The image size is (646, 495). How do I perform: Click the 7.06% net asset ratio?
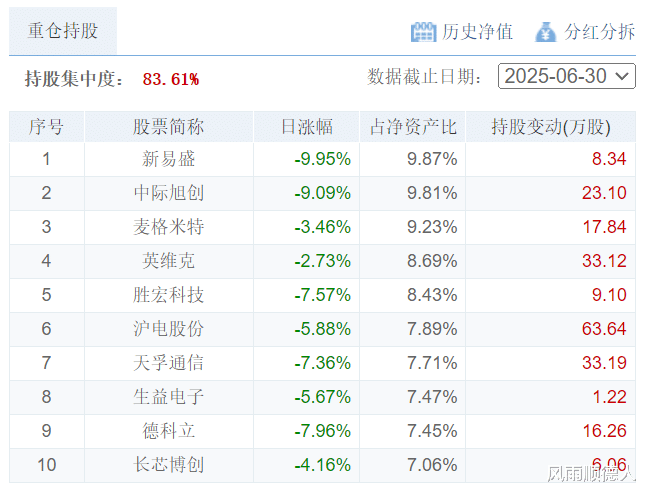point(432,465)
